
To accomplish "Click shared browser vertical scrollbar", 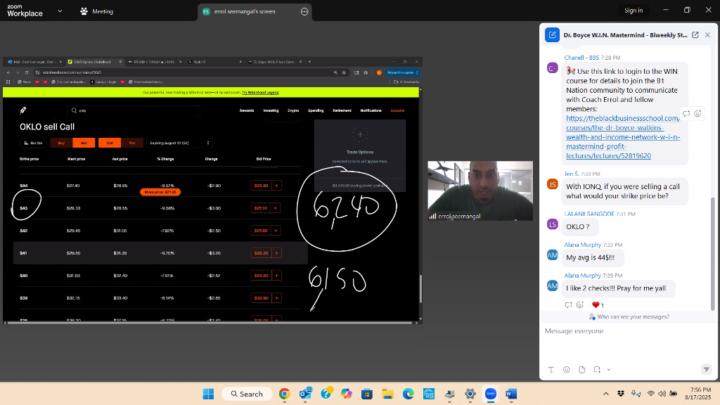I will (x=420, y=289).
